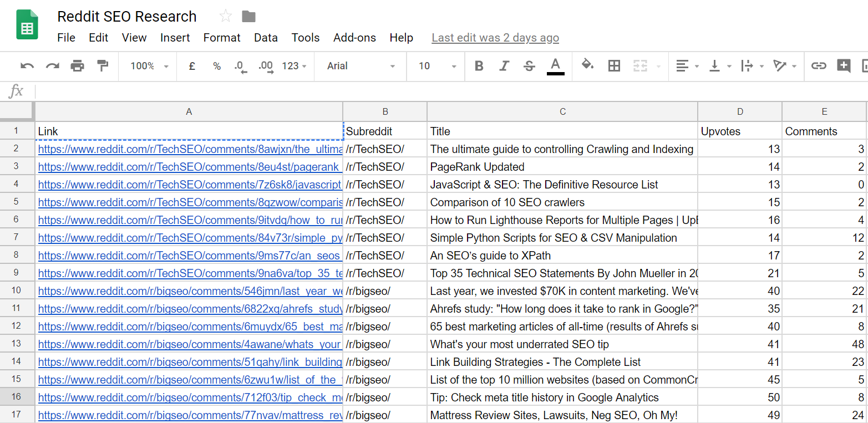The image size is (868, 423).
Task: Open the Borders grid tool
Action: coord(614,66)
